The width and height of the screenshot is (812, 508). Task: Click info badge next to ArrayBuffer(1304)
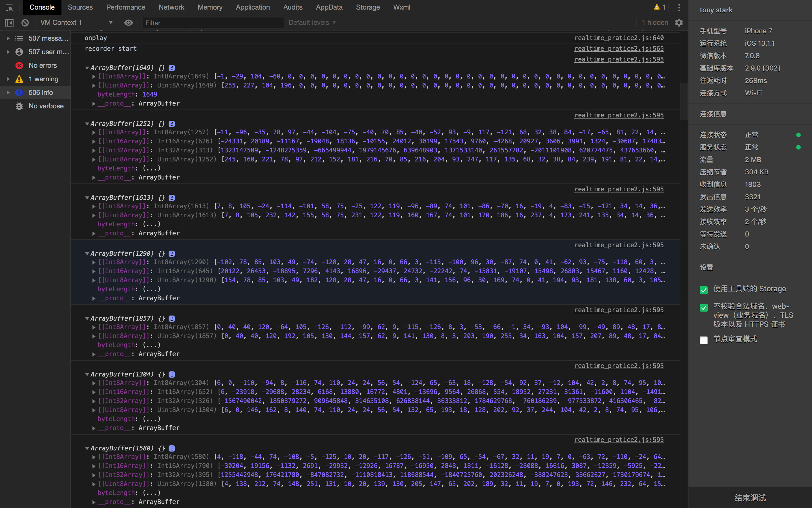click(x=172, y=374)
